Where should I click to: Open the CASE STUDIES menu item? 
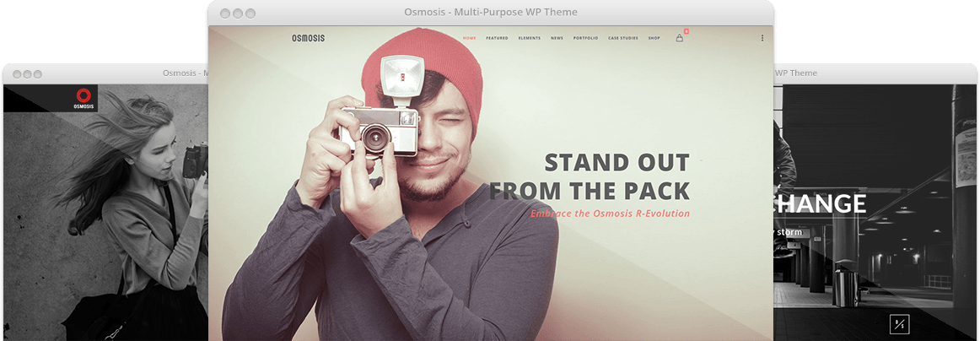pos(623,38)
